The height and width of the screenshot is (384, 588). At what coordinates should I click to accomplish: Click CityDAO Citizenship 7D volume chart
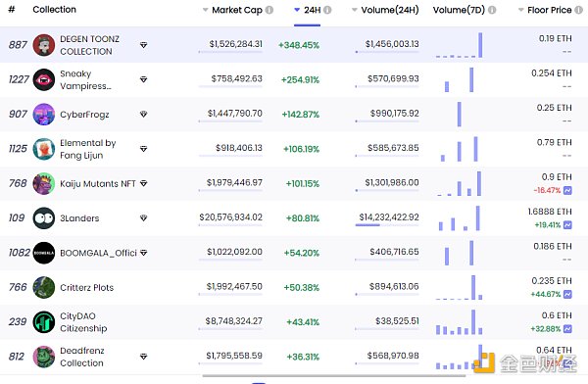[460, 321]
